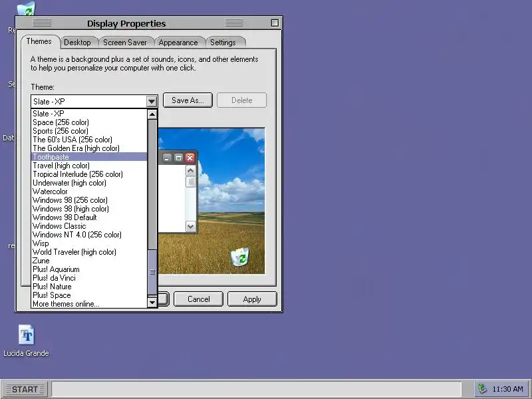Pick the Travel (high color) theme

89,166
